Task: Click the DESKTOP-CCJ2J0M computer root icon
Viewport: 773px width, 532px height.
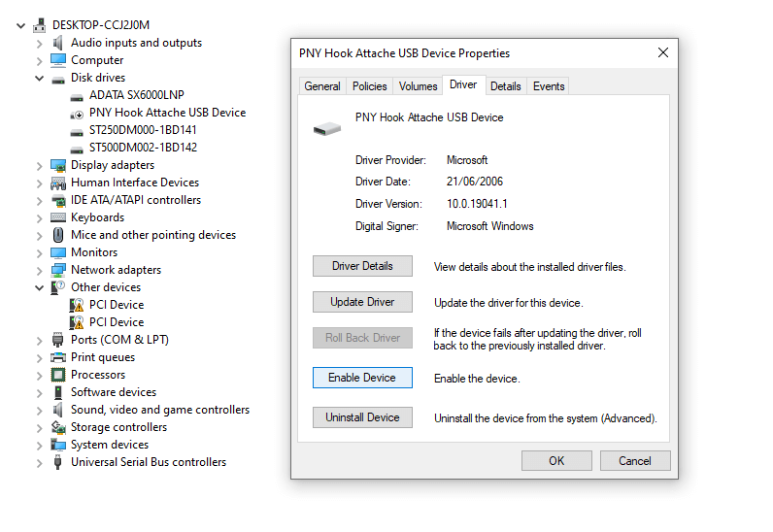Action: [40, 25]
